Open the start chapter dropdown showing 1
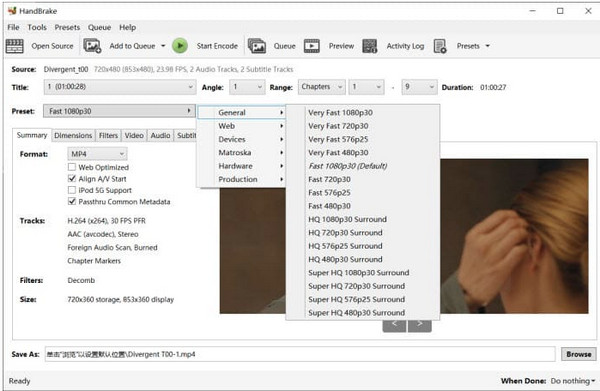The height and width of the screenshot is (391, 600). 366,87
